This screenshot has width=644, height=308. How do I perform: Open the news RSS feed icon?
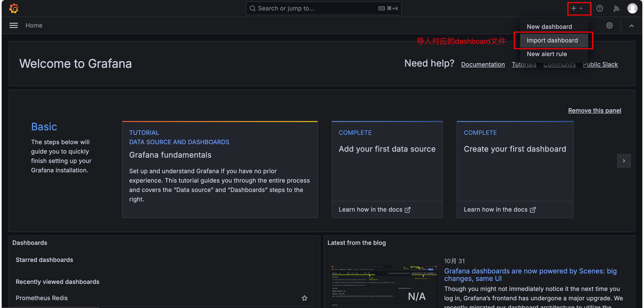pyautogui.click(x=616, y=9)
